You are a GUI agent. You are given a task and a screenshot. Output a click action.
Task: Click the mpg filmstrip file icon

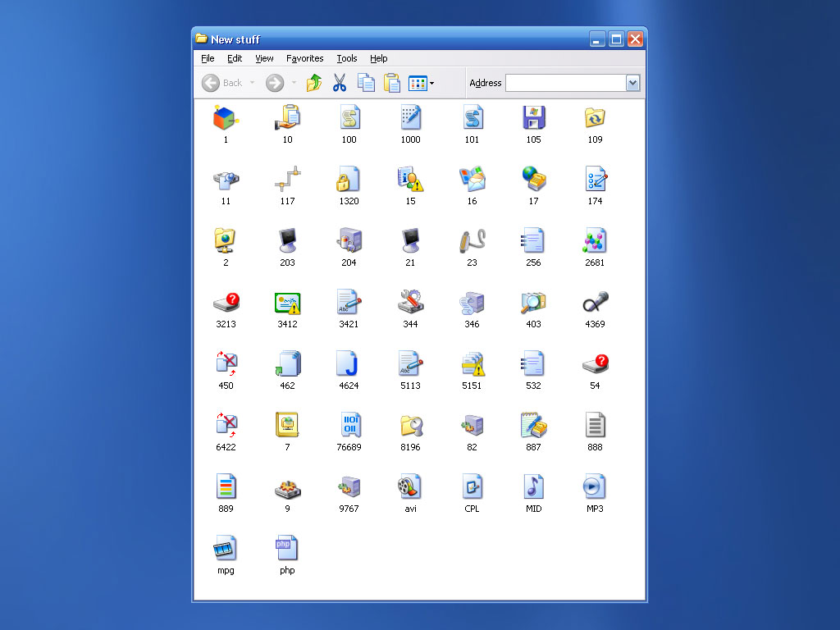226,549
